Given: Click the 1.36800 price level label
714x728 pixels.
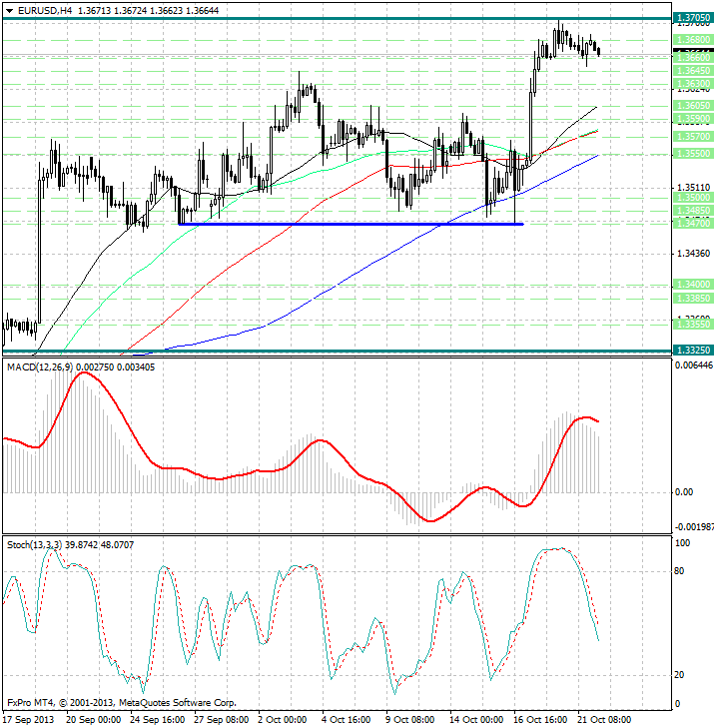Looking at the screenshot, I should coord(693,40).
